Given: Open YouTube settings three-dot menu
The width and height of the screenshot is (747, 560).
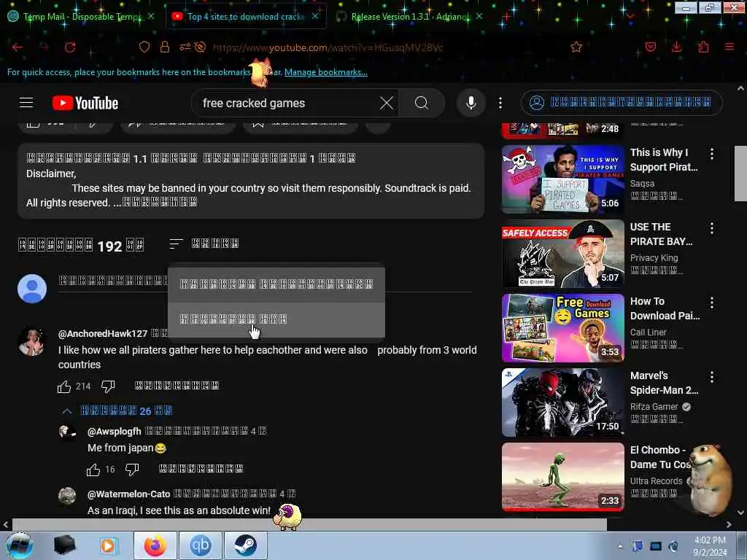Looking at the screenshot, I should (500, 103).
